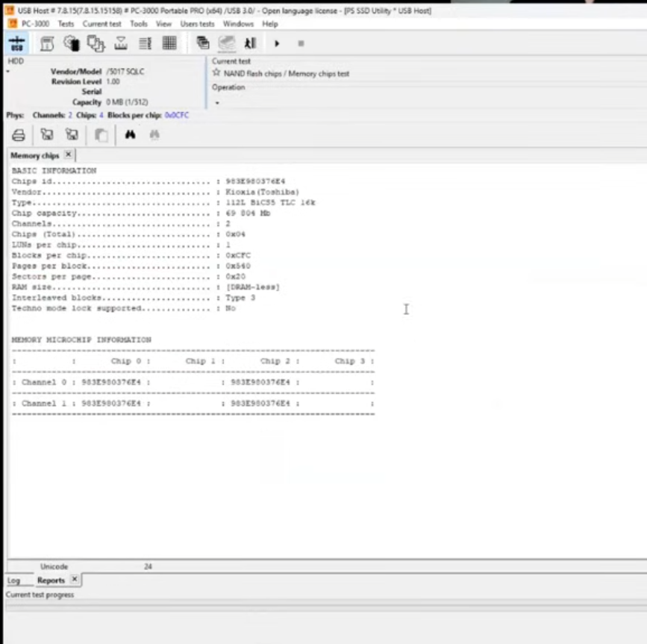Close the Memory chips tab

[68, 154]
